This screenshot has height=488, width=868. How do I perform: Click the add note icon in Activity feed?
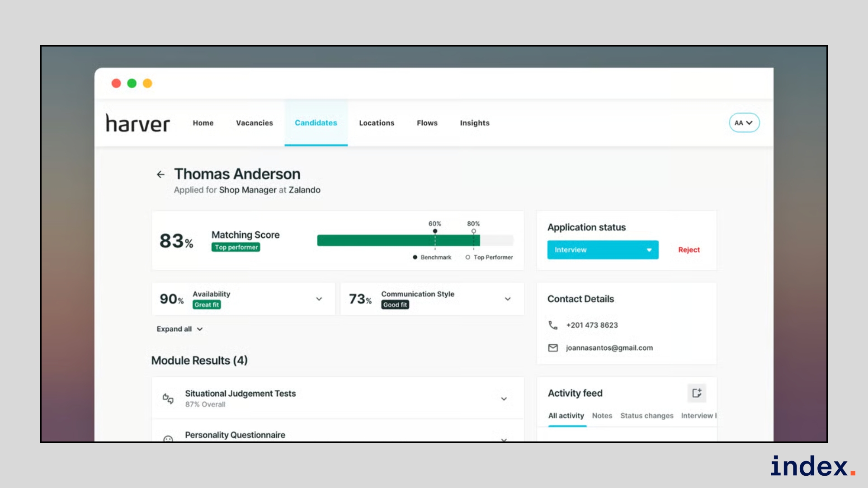tap(697, 393)
